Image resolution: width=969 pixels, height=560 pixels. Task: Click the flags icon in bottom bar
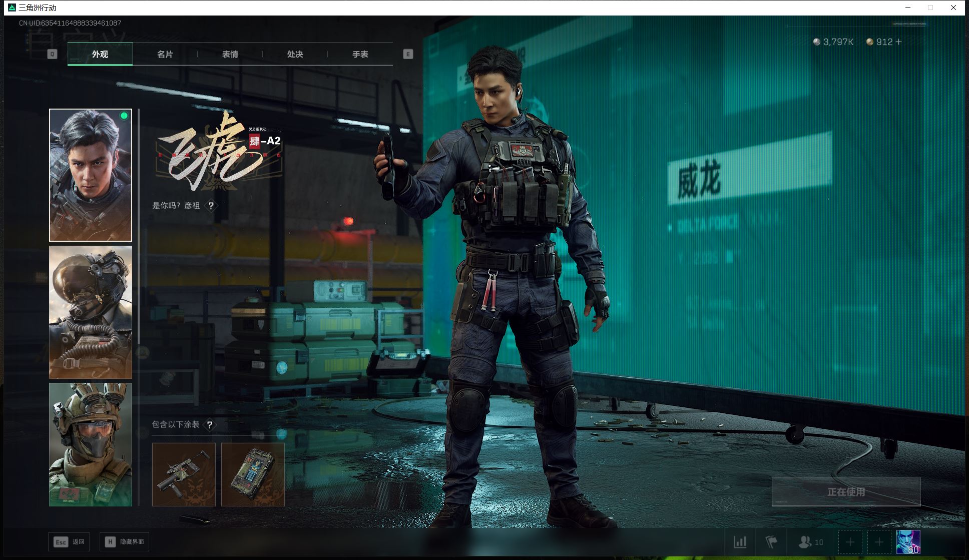[771, 542]
